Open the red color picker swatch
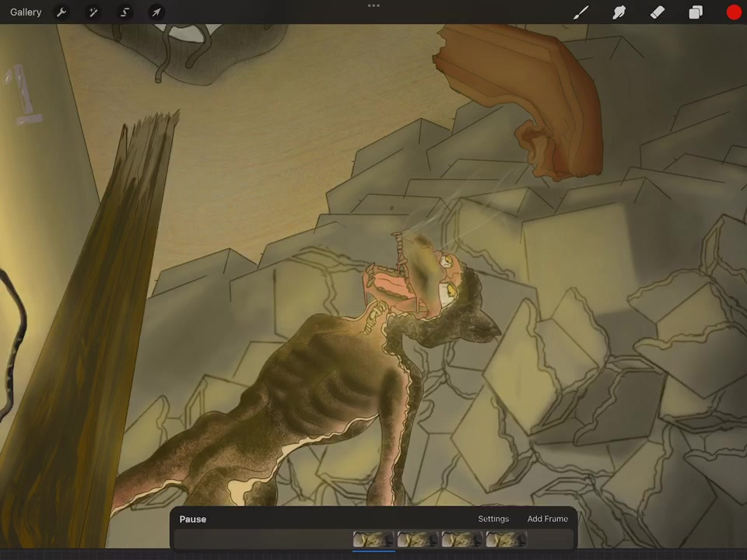This screenshot has width=747, height=560. [x=734, y=12]
